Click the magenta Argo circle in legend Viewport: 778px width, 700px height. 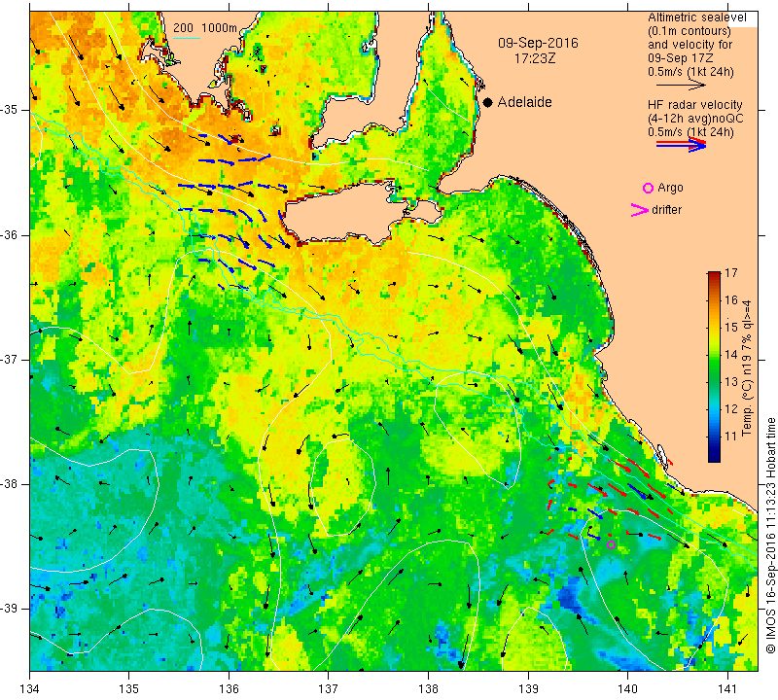click(x=648, y=188)
